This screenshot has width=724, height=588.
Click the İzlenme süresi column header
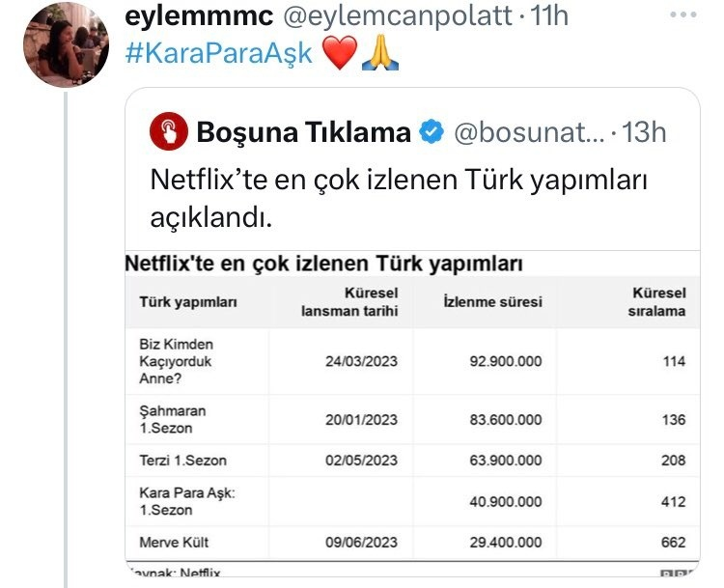point(492,301)
